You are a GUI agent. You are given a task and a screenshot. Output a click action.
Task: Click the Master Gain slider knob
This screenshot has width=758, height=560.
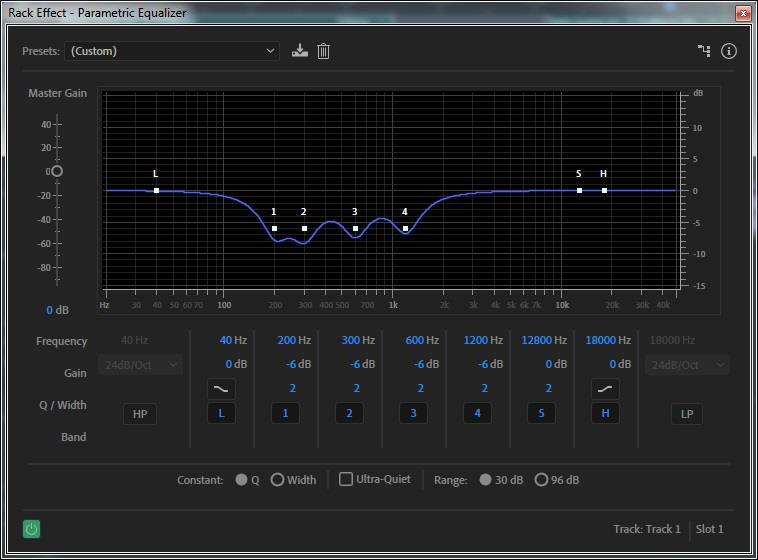tap(56, 171)
